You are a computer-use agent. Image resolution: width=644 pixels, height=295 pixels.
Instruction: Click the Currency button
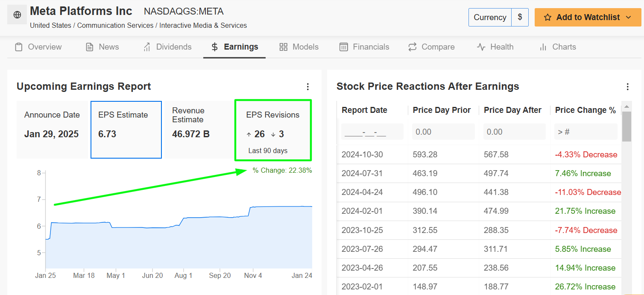(x=490, y=18)
